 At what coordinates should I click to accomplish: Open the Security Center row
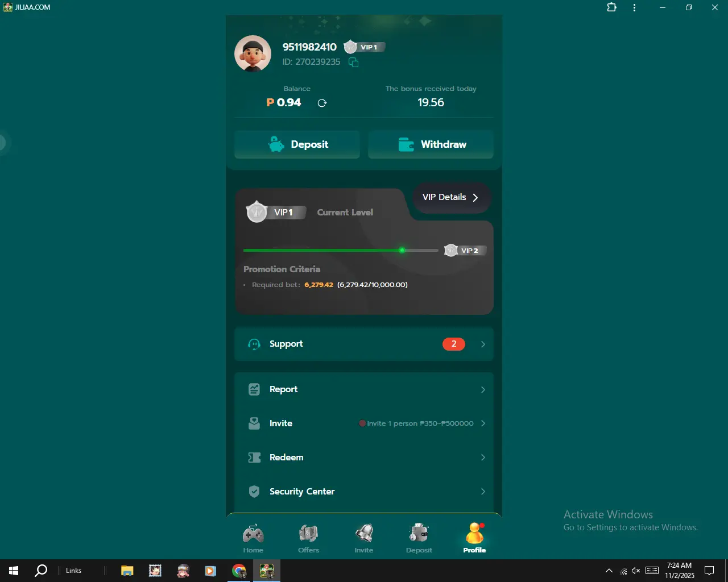click(364, 492)
